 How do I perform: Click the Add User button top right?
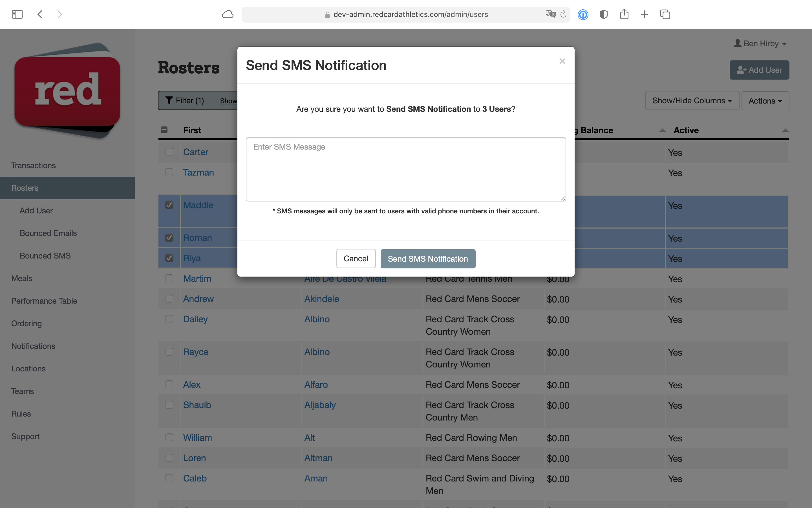[x=759, y=70]
